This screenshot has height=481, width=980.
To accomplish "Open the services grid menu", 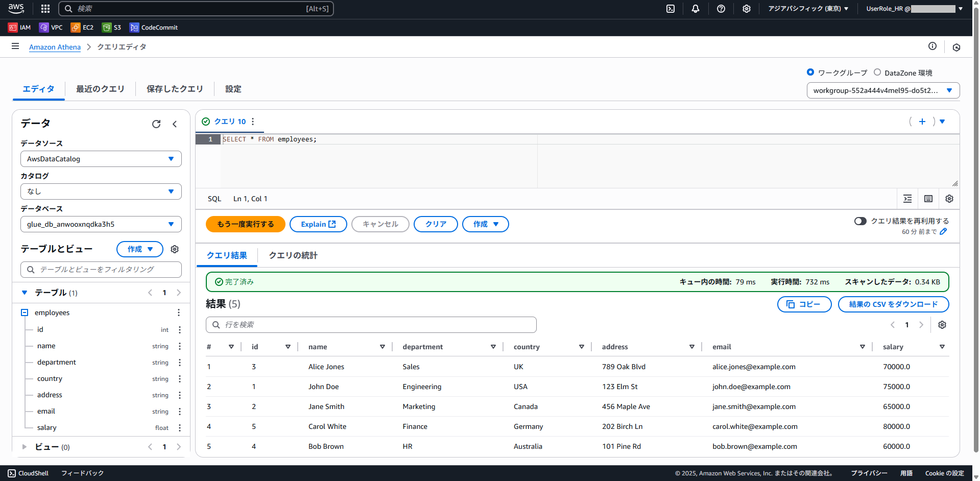I will click(x=45, y=9).
